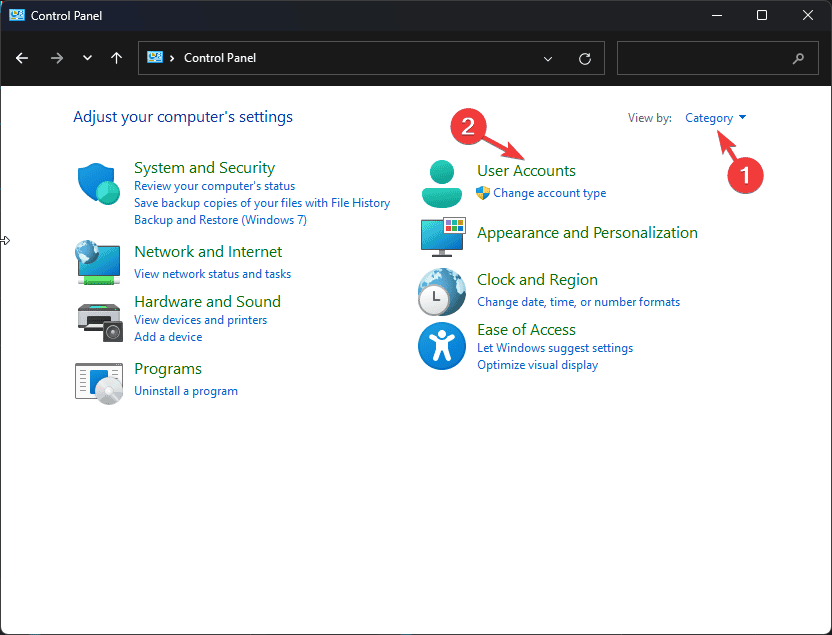
Task: Click Control Panel breadcrumb in address bar
Action: point(219,58)
